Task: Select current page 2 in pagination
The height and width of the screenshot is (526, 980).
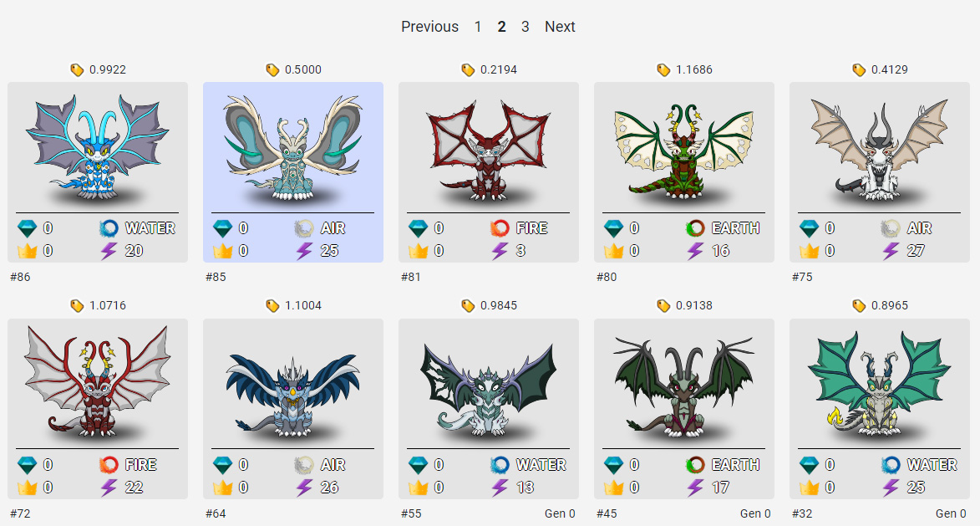Action: [x=501, y=27]
